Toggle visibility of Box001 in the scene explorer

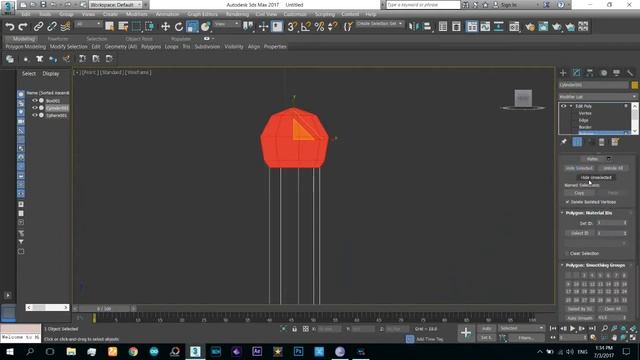[35, 100]
